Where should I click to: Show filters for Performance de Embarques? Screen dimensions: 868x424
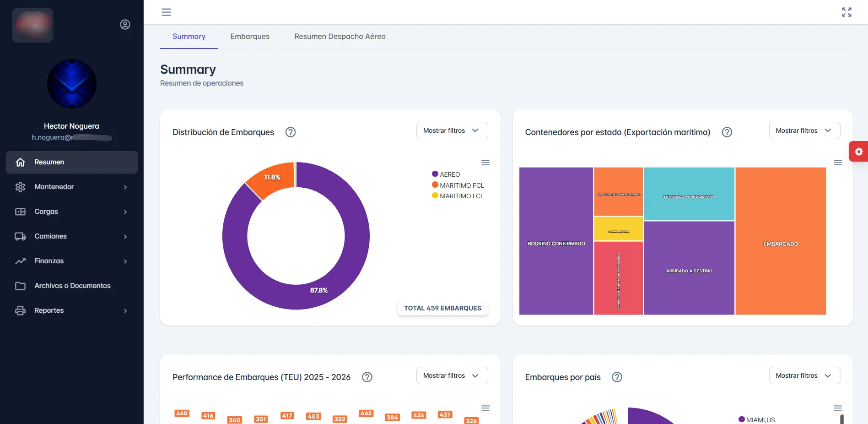pyautogui.click(x=452, y=375)
